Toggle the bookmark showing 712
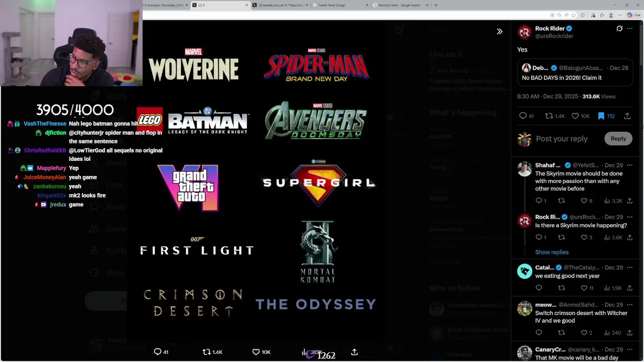 point(606,116)
